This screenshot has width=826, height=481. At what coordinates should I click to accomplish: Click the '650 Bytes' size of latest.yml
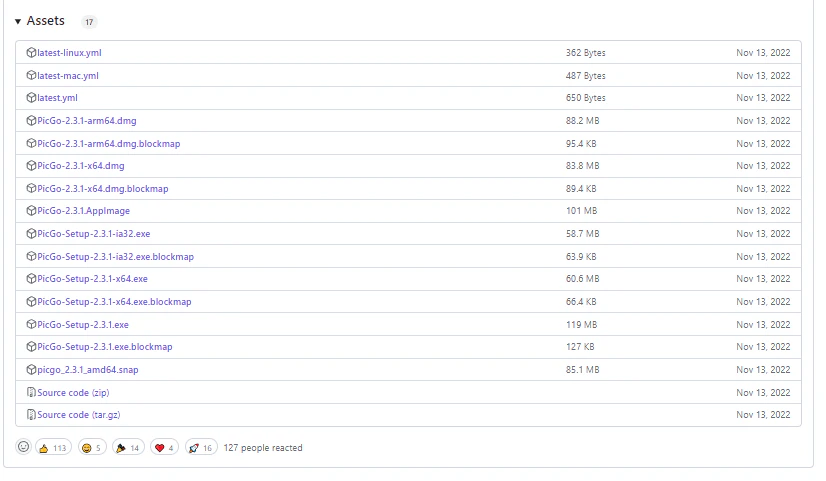pyautogui.click(x=586, y=98)
